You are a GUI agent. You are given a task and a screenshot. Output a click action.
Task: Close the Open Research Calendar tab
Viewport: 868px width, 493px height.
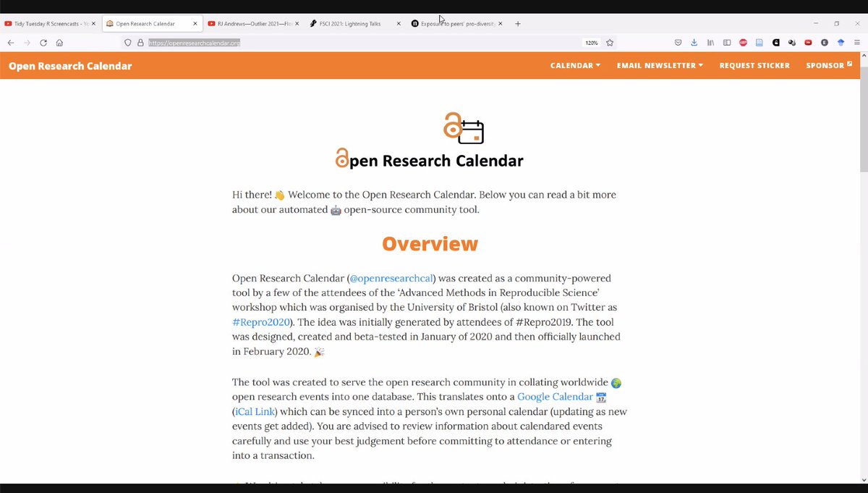pyautogui.click(x=195, y=24)
